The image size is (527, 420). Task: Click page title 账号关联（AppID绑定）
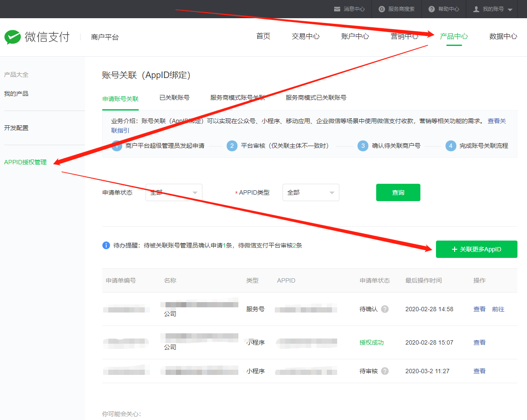[x=146, y=75]
